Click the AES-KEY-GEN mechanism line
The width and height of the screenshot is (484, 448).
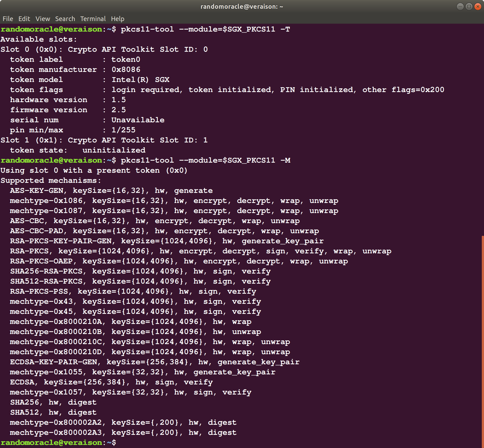[111, 190]
